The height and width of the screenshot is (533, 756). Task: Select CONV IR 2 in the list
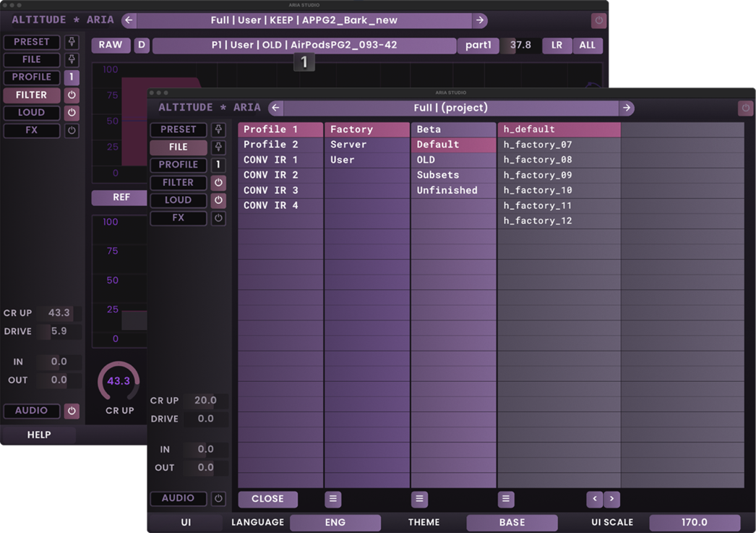click(x=271, y=175)
